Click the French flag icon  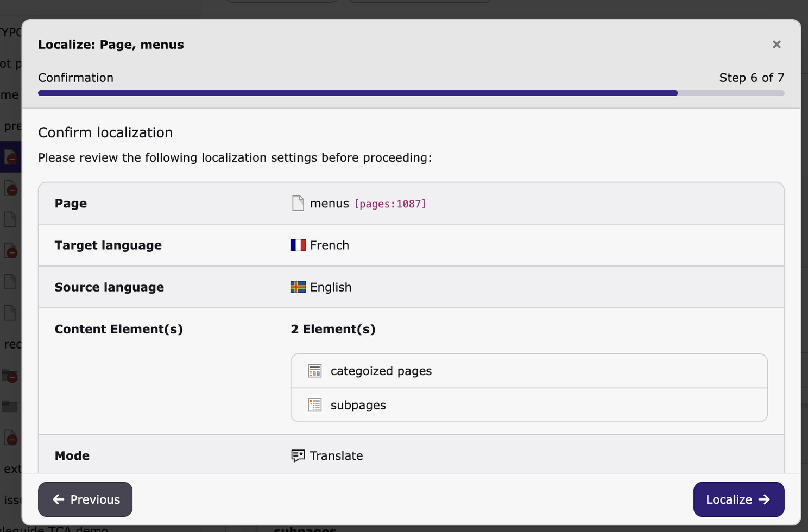click(x=298, y=245)
